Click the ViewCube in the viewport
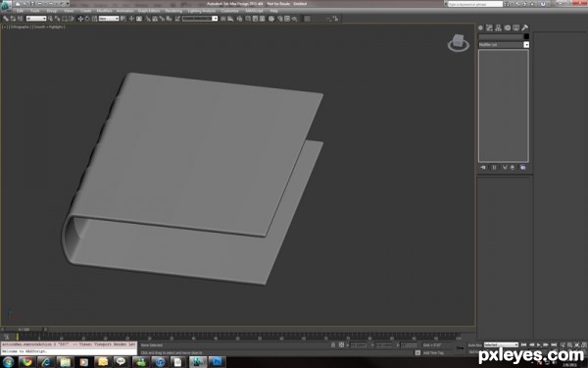588x368 pixels. (459, 42)
